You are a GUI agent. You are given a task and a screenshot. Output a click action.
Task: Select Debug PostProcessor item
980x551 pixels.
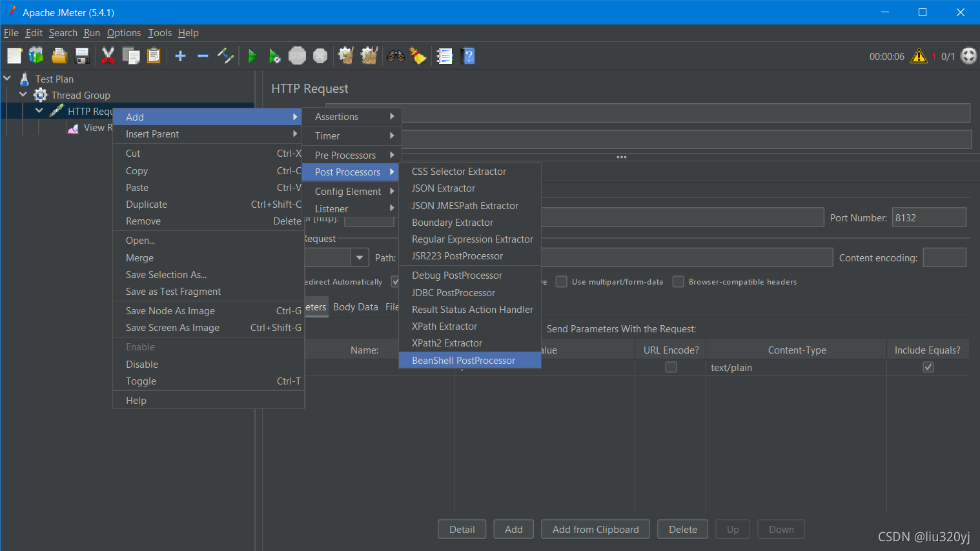pyautogui.click(x=470, y=275)
